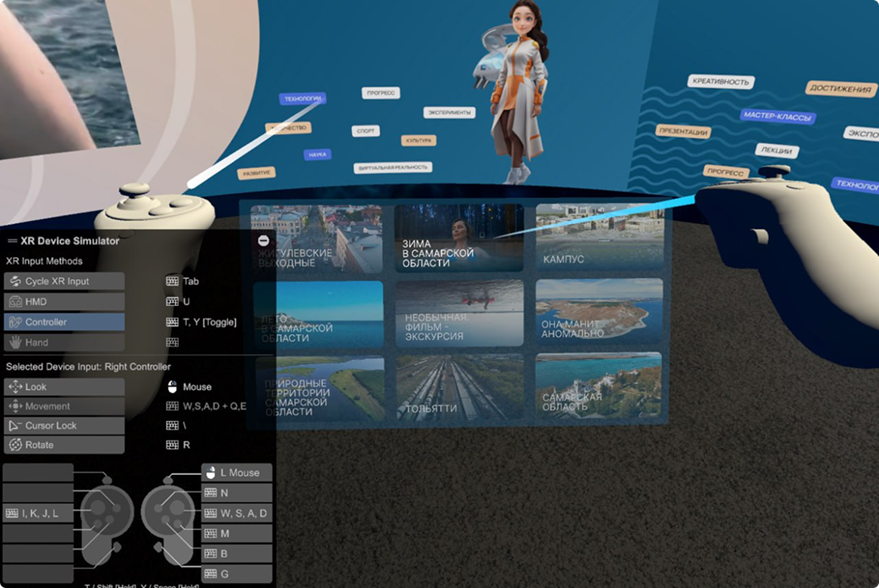Click the keyboard icon in B box
879x588 pixels.
(211, 553)
